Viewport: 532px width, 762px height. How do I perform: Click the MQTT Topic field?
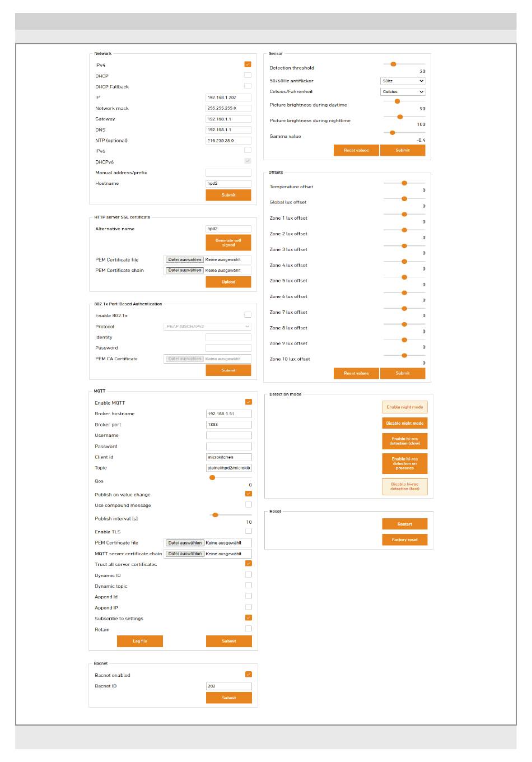[x=229, y=468]
